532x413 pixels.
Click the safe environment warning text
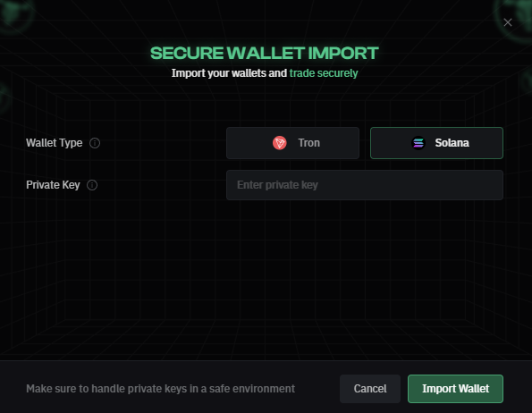160,389
